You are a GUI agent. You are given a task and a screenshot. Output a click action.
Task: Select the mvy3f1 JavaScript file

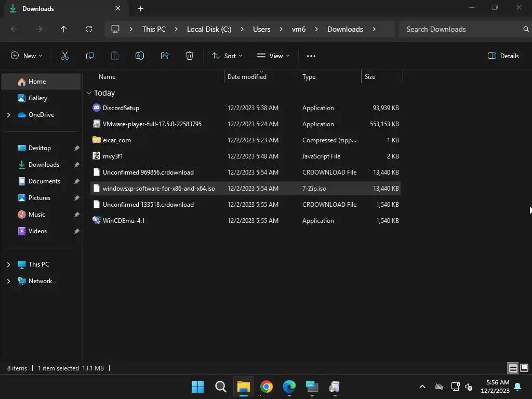(246, 156)
